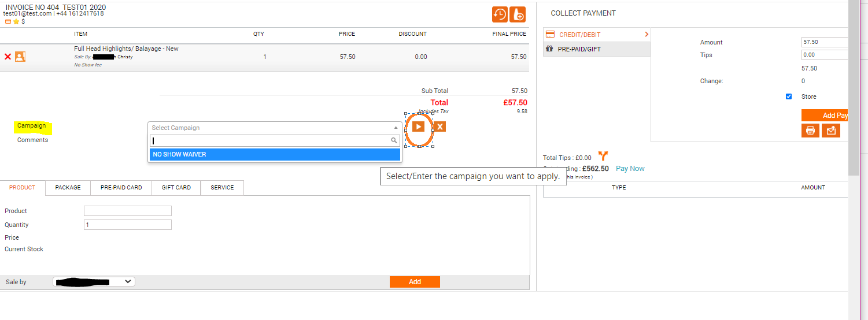Click the AMOUNT column header in payments table

(812, 188)
